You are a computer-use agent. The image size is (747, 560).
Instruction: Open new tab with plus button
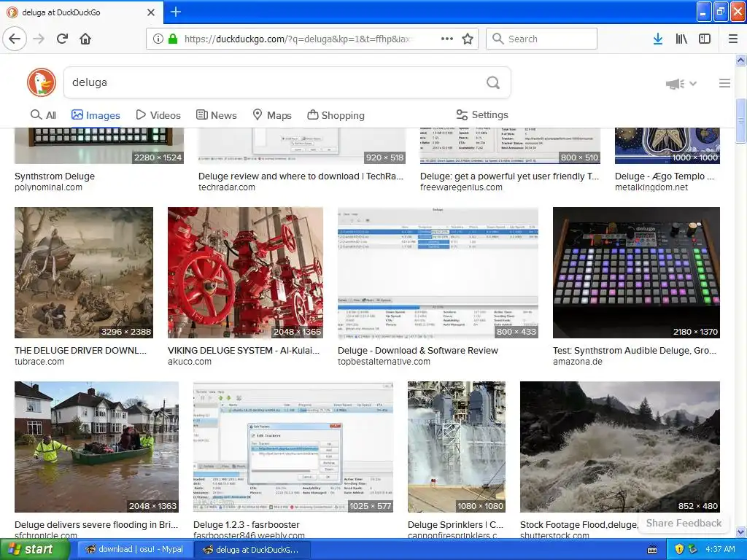click(x=176, y=12)
